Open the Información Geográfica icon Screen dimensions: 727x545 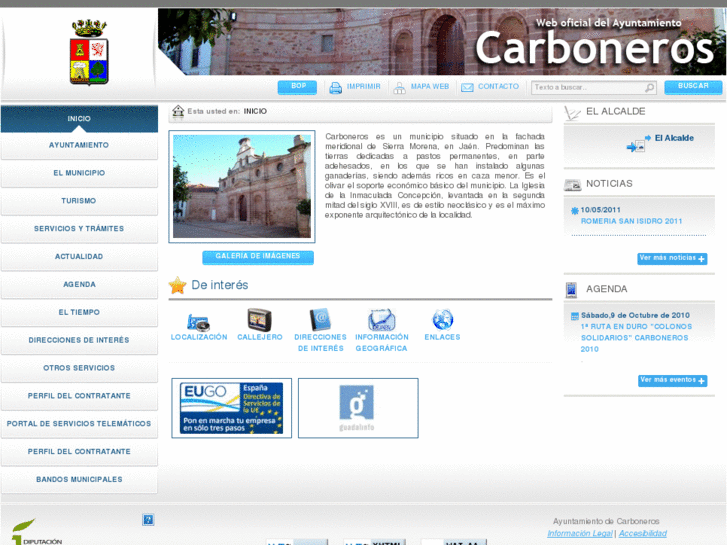(382, 320)
